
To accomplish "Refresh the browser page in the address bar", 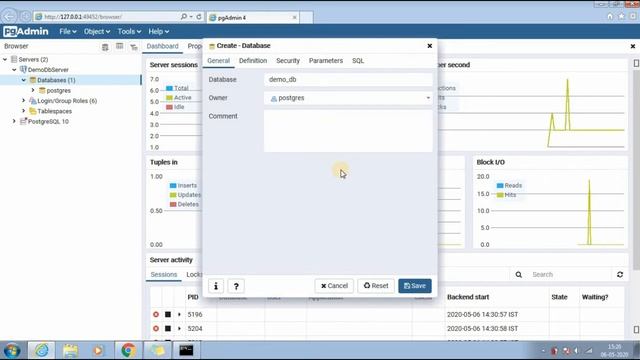I will tap(199, 17).
